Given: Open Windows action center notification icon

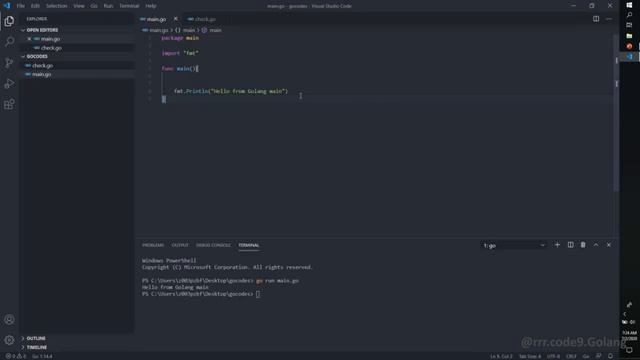Looking at the screenshot, I should point(629,350).
